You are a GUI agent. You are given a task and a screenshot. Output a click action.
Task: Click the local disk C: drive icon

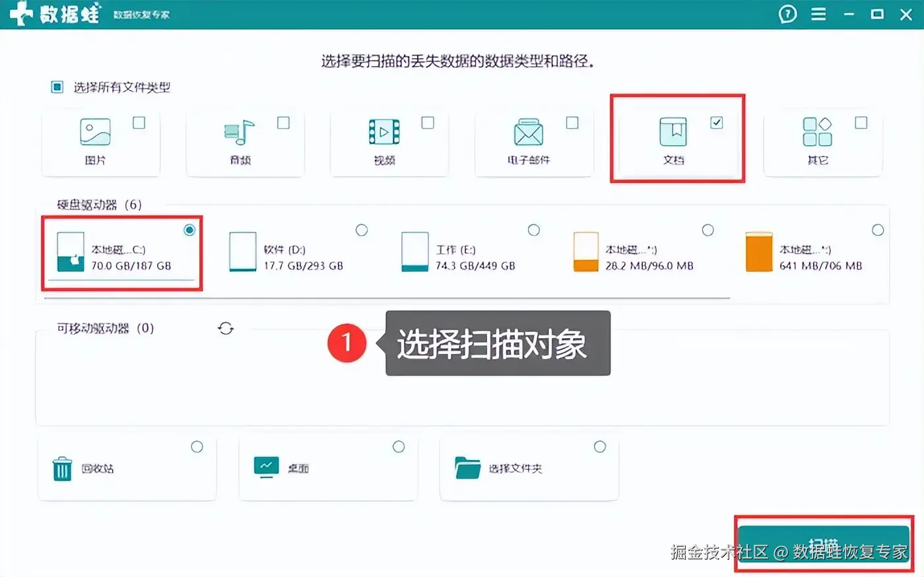point(71,252)
